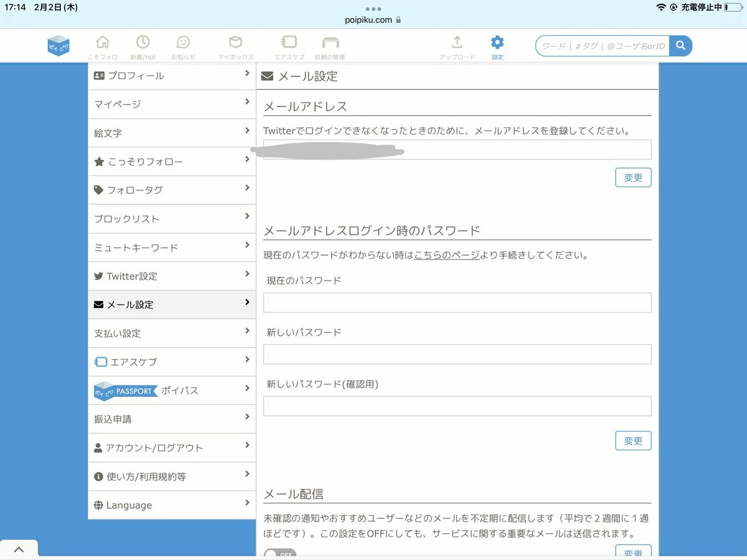Click the 現在のパスワード input field
The image size is (747, 560).
(457, 302)
